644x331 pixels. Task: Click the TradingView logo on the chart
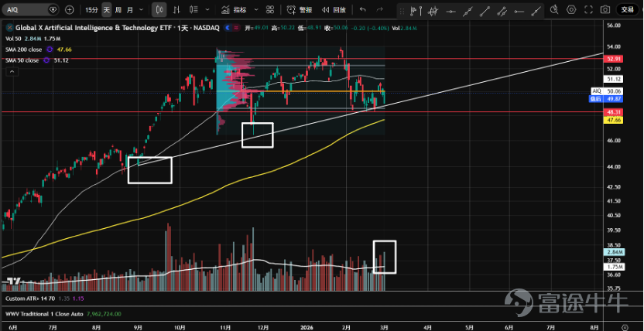14,281
